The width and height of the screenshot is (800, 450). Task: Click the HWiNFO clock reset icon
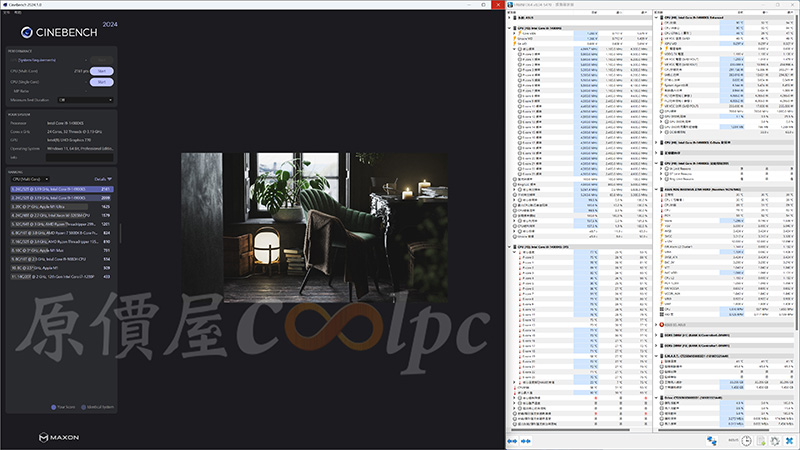(x=746, y=441)
